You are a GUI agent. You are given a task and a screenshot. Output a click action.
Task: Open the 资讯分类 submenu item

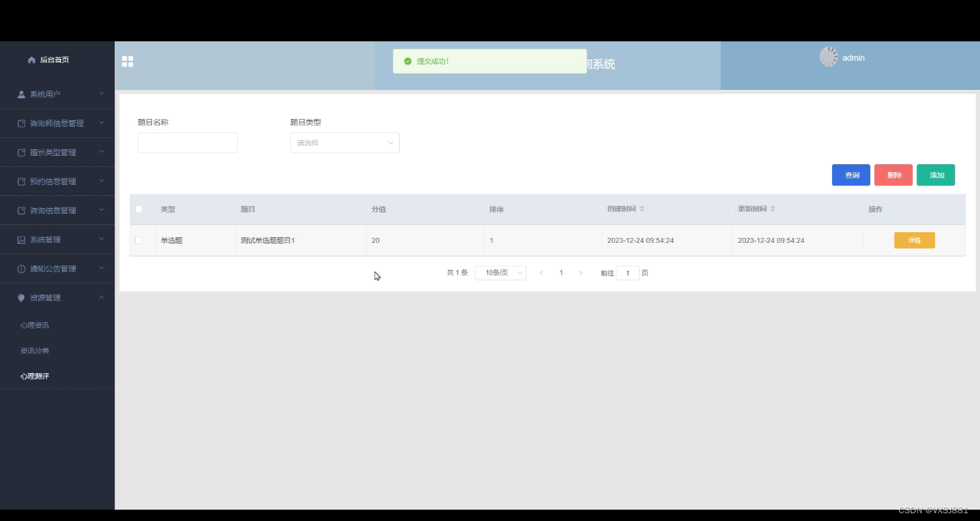tap(35, 350)
